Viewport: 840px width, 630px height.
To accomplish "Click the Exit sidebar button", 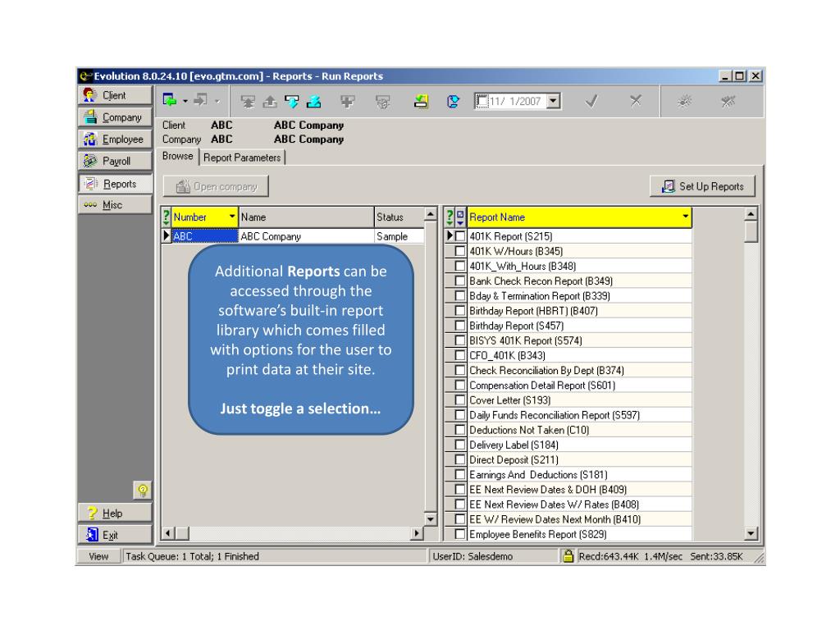I will (x=115, y=535).
